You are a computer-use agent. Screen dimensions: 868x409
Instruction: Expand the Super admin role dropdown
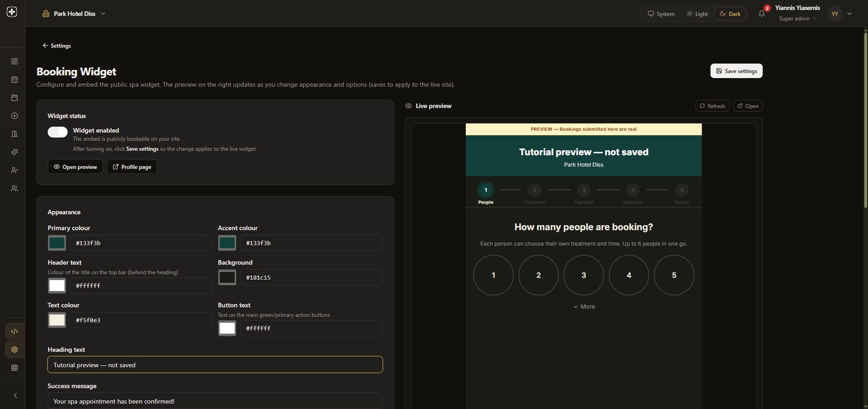pyautogui.click(x=798, y=19)
